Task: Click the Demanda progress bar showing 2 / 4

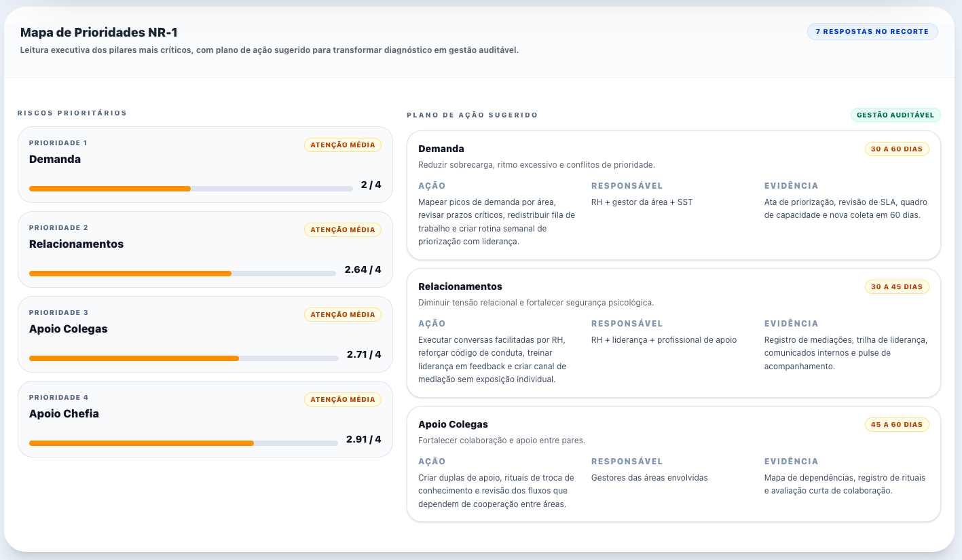Action: coord(191,189)
